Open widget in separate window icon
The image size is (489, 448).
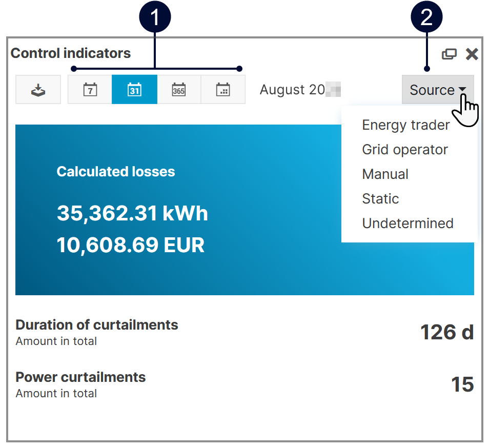[x=449, y=54]
